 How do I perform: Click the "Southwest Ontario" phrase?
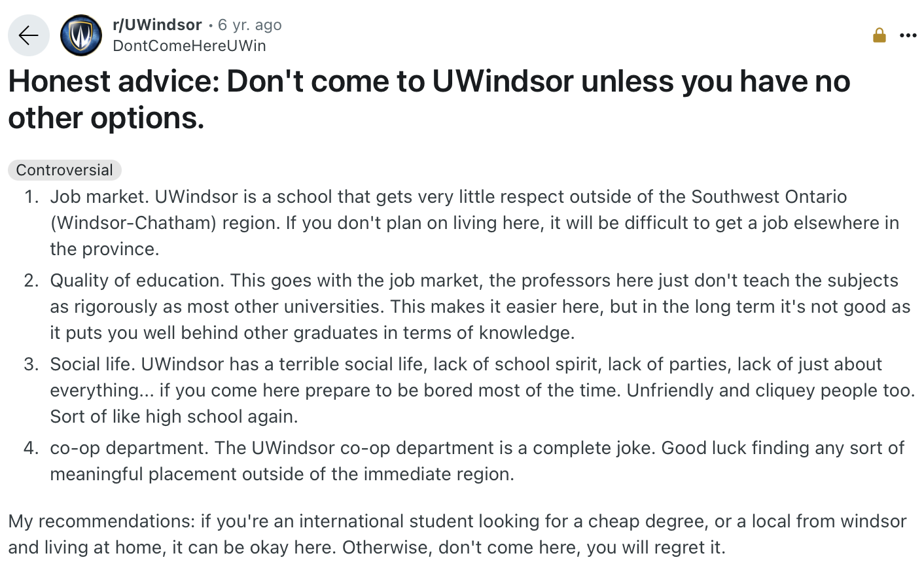(x=769, y=197)
